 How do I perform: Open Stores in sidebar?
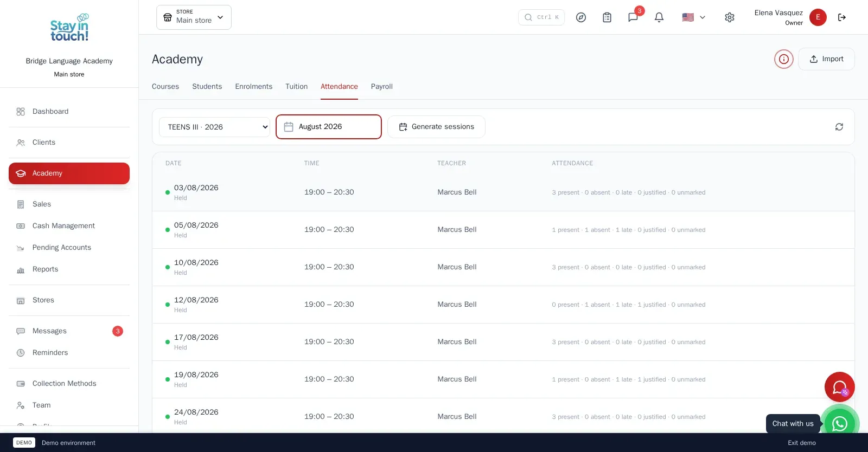tap(69, 300)
